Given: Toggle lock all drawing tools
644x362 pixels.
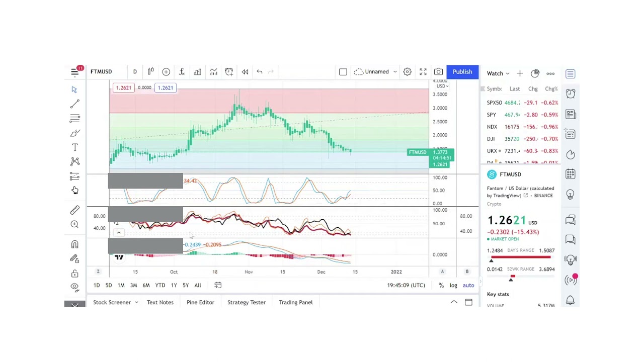Looking at the screenshot, I should (x=74, y=274).
